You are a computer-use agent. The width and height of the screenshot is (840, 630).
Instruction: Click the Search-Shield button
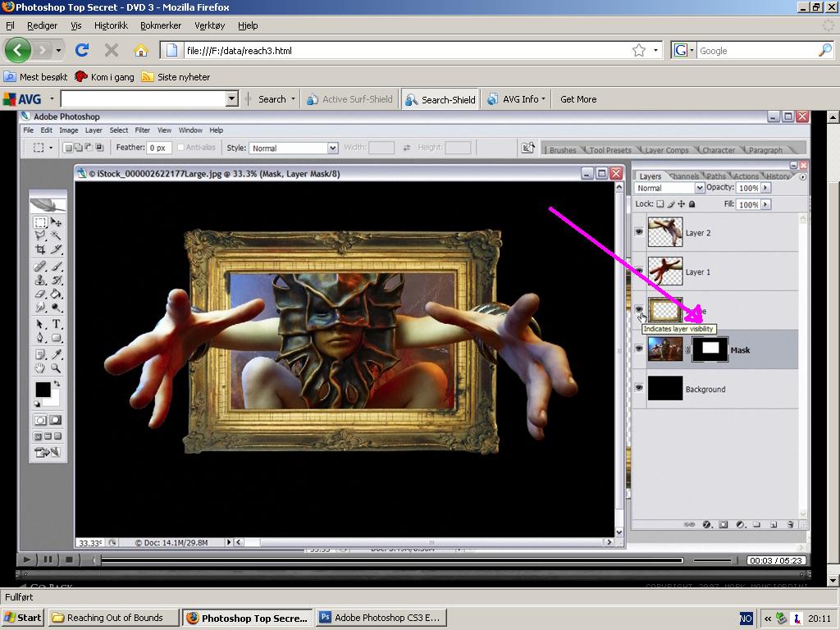[441, 99]
